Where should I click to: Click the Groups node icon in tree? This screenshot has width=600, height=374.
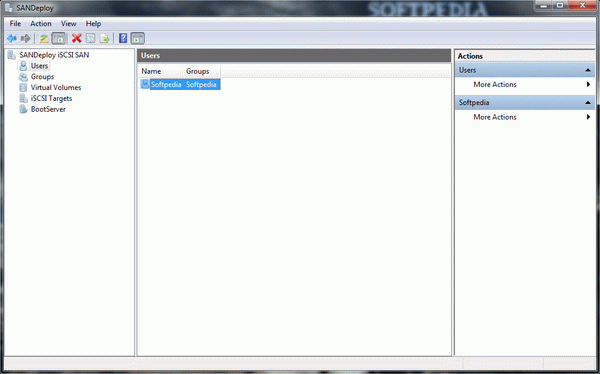pos(23,77)
